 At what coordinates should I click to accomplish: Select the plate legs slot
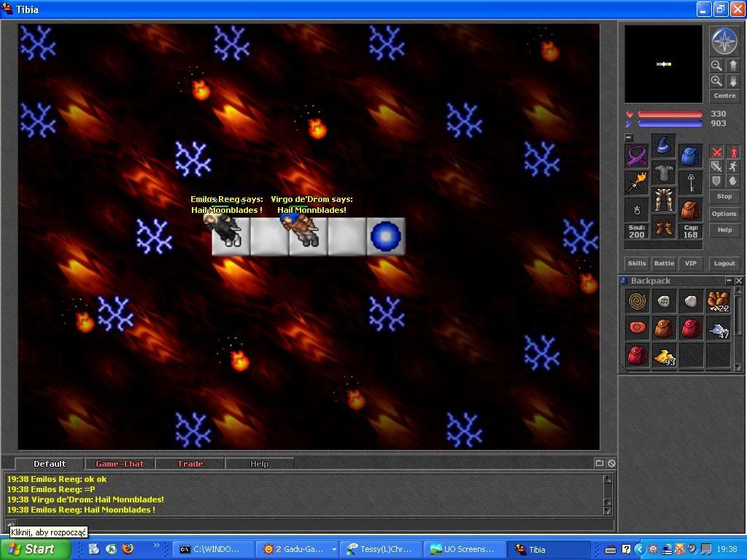[664, 200]
